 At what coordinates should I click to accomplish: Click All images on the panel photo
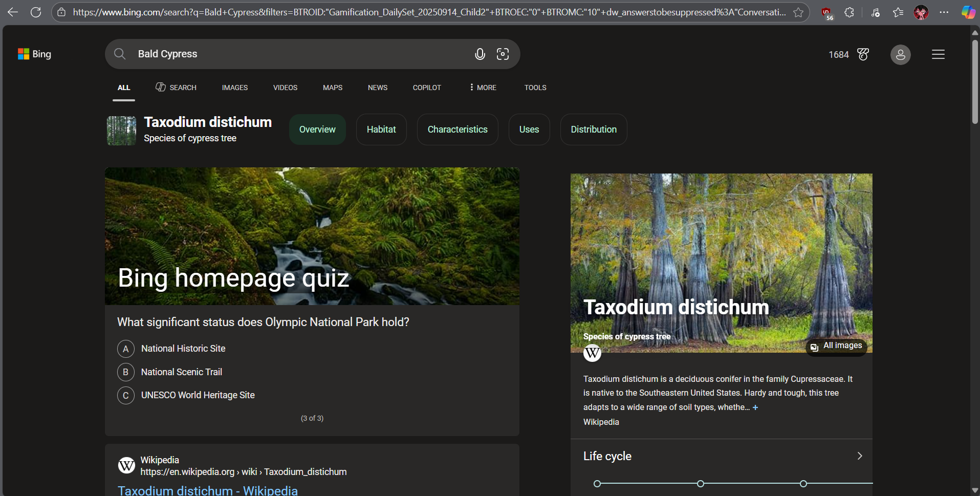pos(836,346)
